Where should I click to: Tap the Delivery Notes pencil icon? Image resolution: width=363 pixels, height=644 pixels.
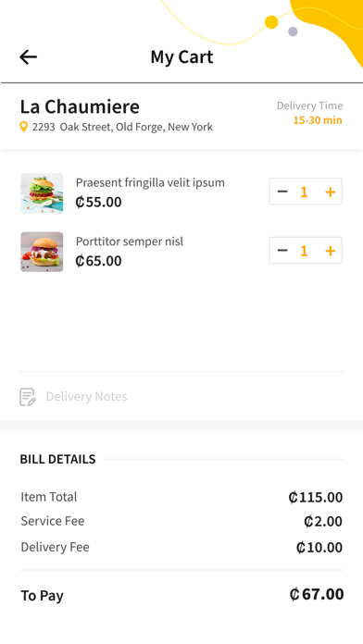(x=28, y=397)
